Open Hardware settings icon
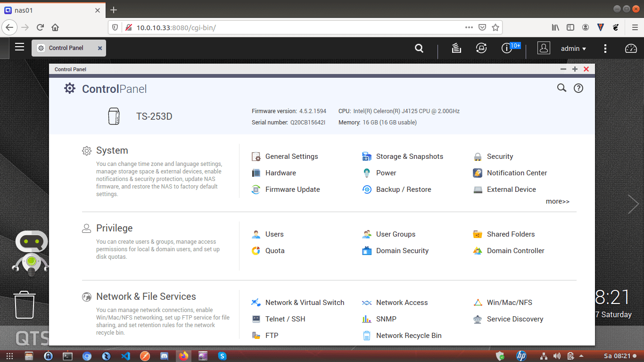 (256, 173)
